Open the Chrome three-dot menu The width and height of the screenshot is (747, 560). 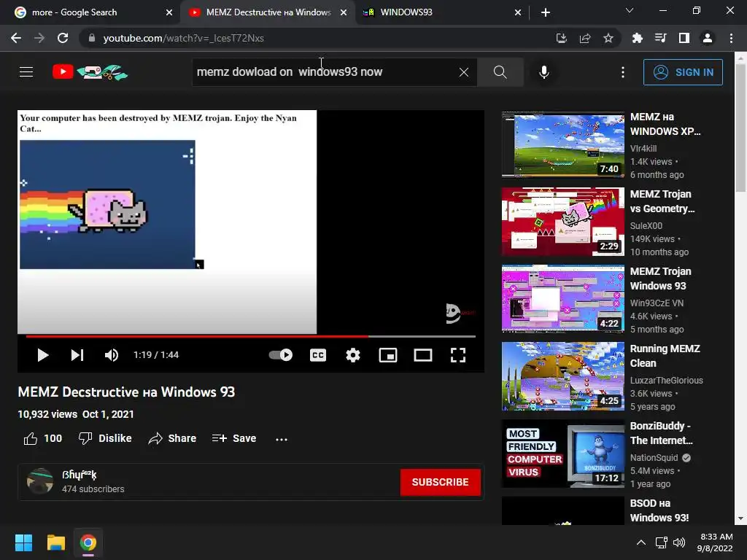[x=731, y=38]
